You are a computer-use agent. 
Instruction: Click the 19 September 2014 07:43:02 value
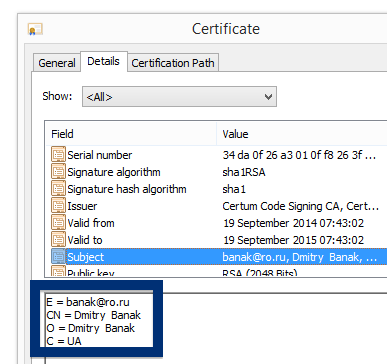293,223
